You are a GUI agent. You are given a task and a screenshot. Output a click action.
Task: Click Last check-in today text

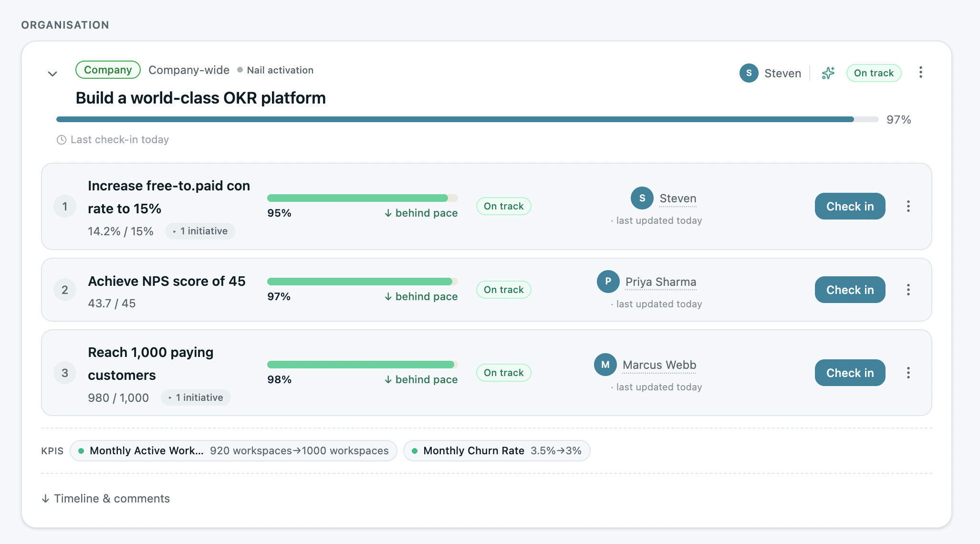point(120,140)
